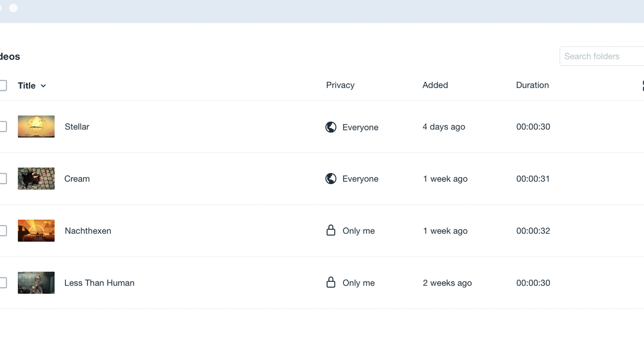Sort by Added column header
The width and height of the screenshot is (644, 363).
(x=435, y=85)
